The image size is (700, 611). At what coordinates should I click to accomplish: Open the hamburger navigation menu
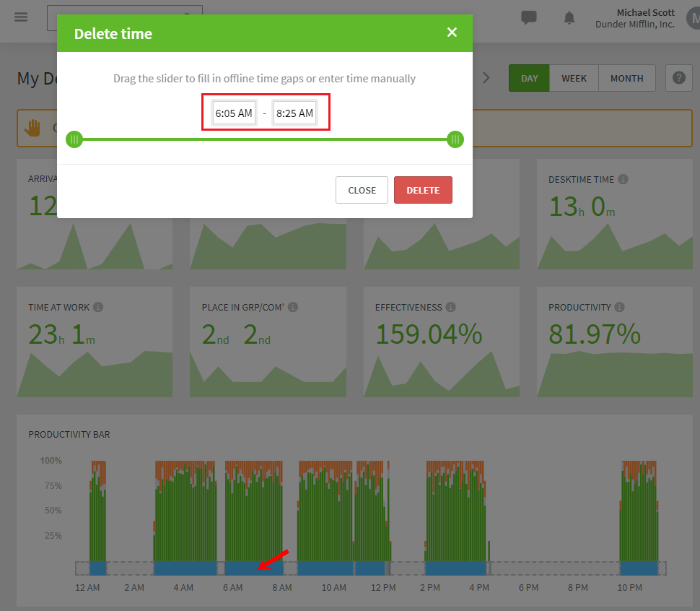click(21, 18)
